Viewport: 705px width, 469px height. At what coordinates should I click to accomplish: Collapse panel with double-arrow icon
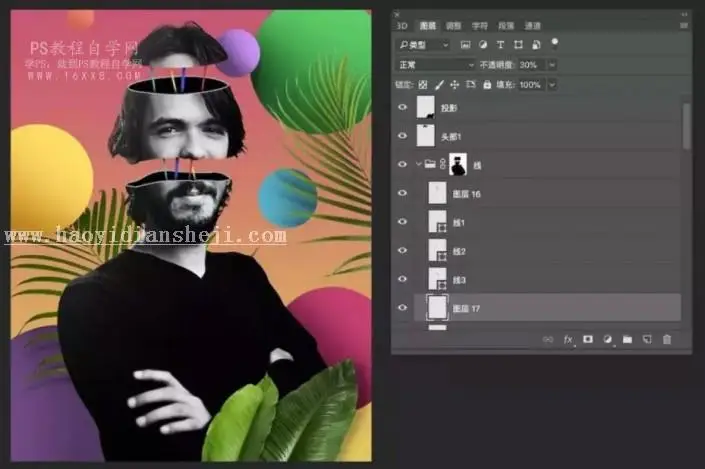click(x=684, y=14)
